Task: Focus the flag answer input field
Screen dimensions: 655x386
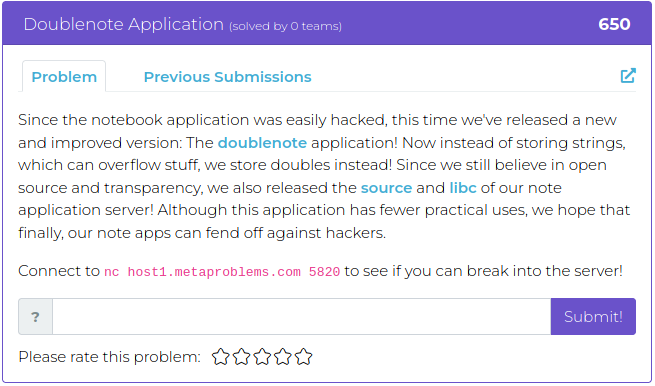Action: pyautogui.click(x=302, y=317)
